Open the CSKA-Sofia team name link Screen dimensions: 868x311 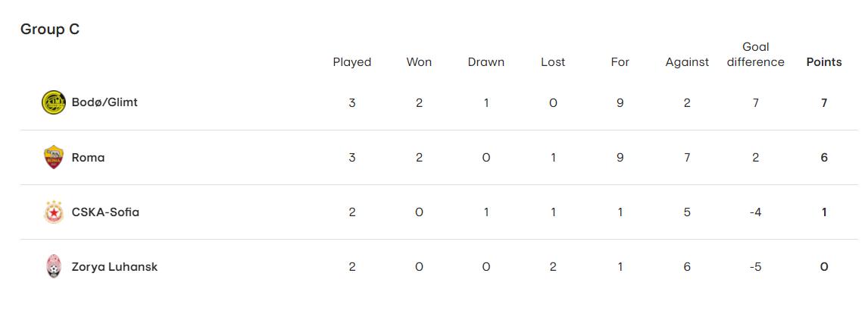[105, 212]
